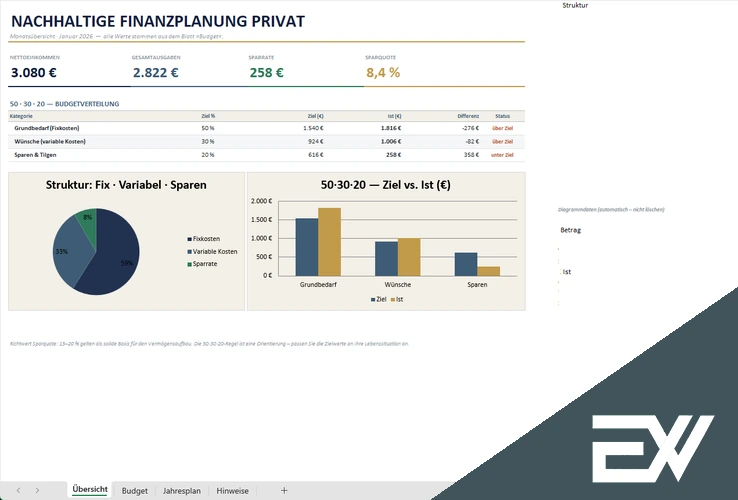Select the Nettoeinkommen value 3.080 €
The image size is (738, 500).
(34, 73)
